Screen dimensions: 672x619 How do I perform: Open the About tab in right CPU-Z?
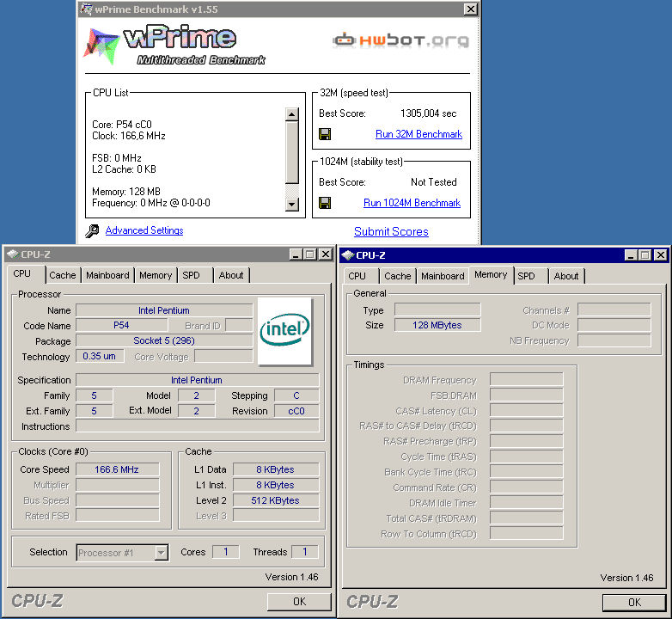(x=566, y=276)
